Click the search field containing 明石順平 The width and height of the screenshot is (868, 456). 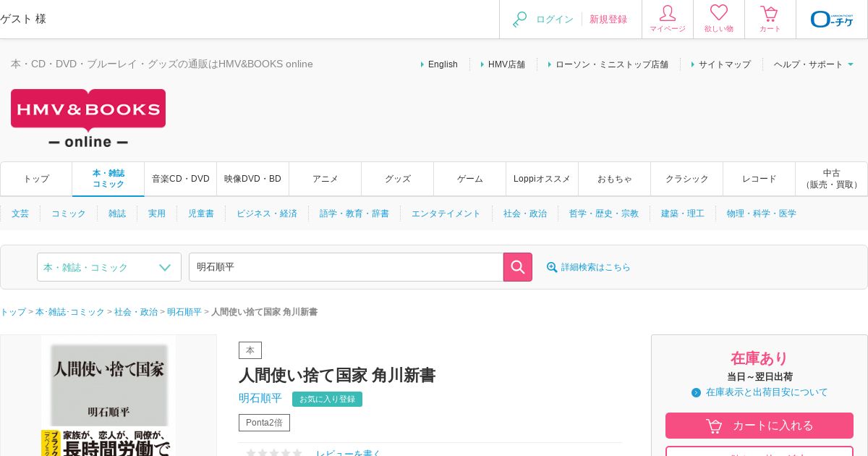click(346, 267)
